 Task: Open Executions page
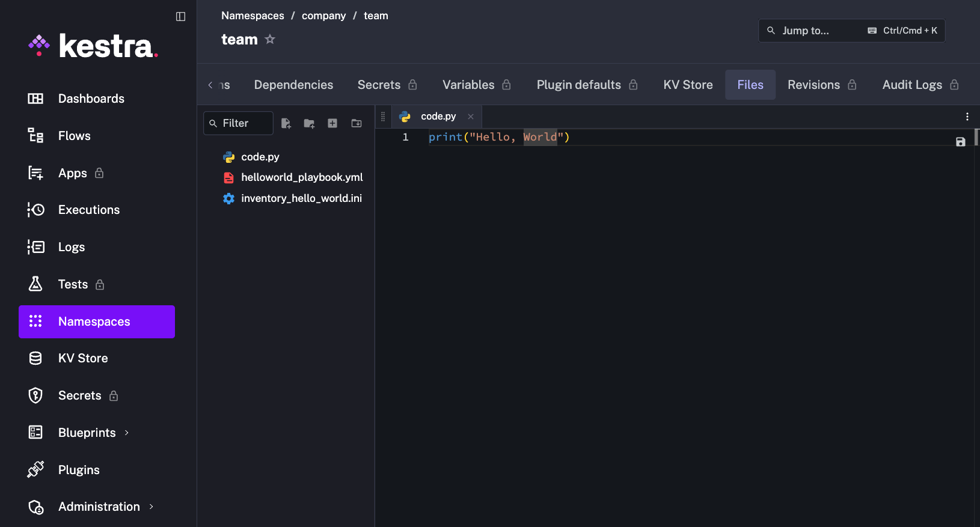97,210
